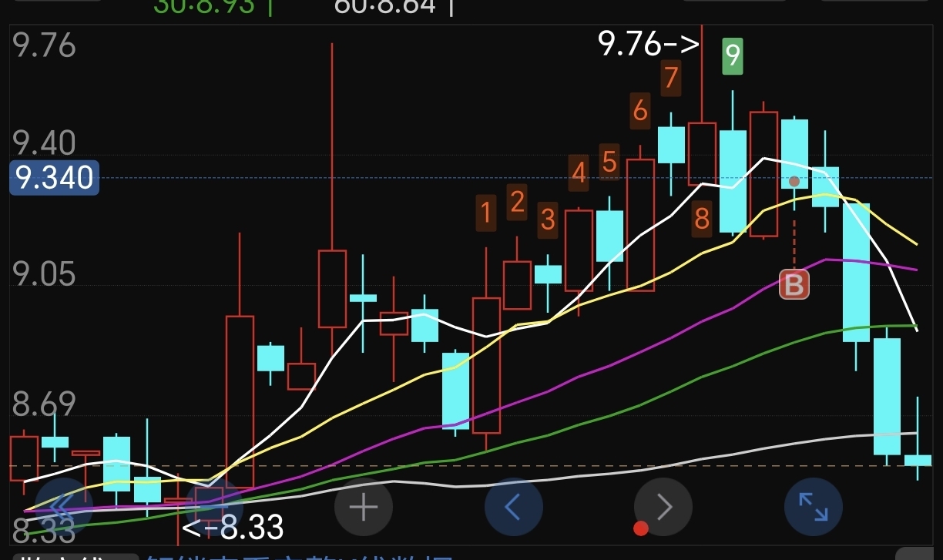Screen dimensions: 943x560
Task: Tap the 9.05 y-axis price label
Action: 45,274
